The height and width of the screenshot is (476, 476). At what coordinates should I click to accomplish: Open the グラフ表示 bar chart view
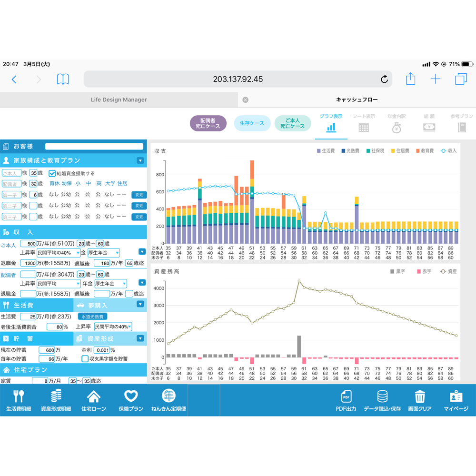point(331,123)
